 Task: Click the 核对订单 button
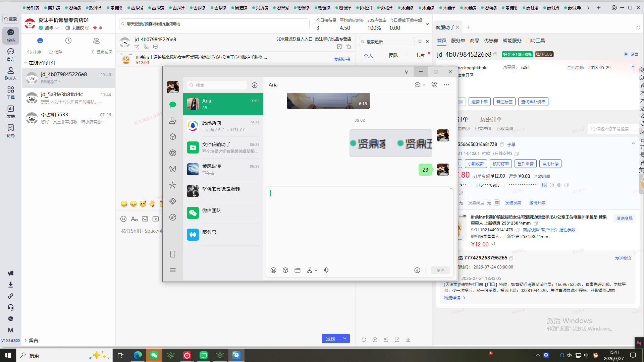(x=501, y=164)
